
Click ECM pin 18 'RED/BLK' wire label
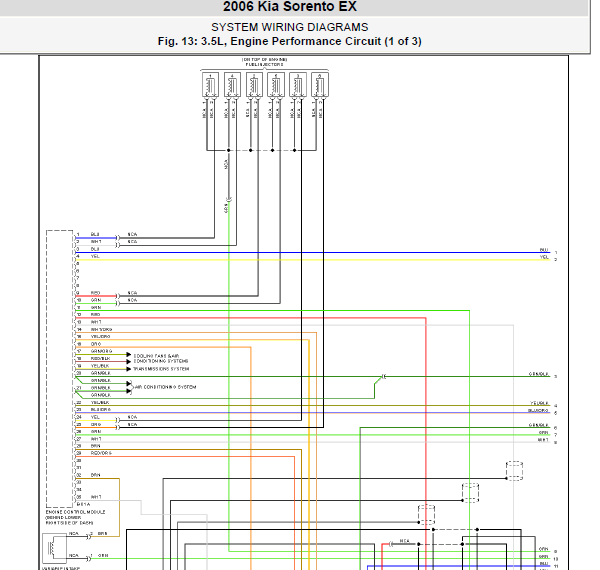click(101, 358)
